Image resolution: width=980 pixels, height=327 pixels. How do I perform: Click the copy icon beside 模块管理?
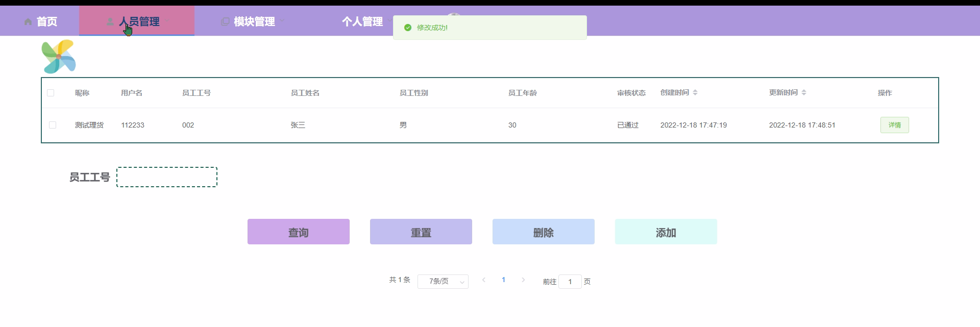coord(225,21)
